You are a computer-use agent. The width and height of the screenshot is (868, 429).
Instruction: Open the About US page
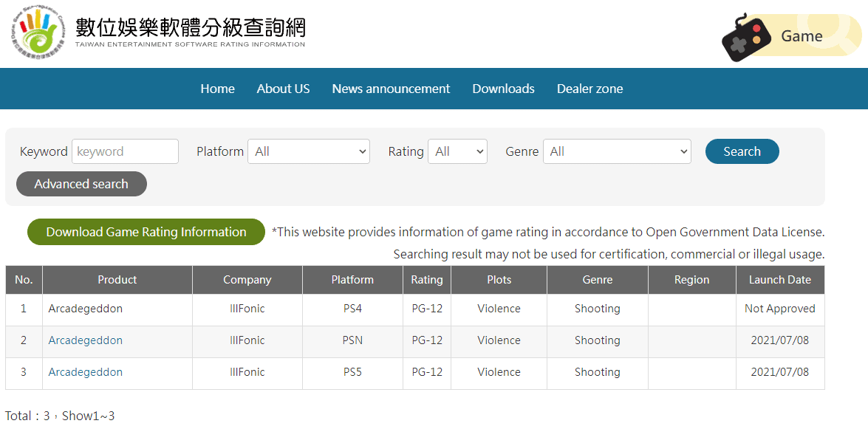click(x=283, y=89)
